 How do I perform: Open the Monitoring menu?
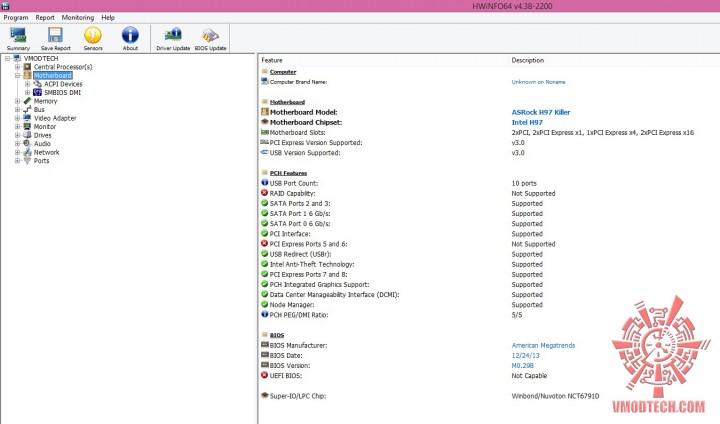pos(78,17)
